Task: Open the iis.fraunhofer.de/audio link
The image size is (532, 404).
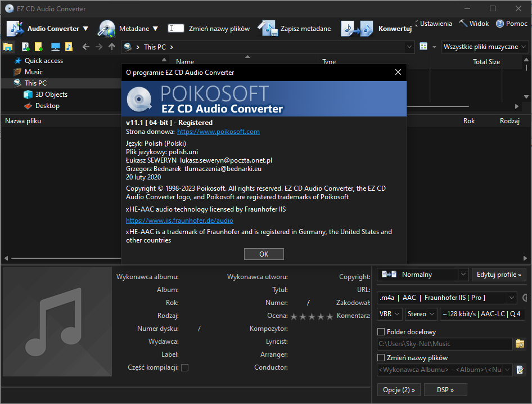Action: pyautogui.click(x=179, y=221)
